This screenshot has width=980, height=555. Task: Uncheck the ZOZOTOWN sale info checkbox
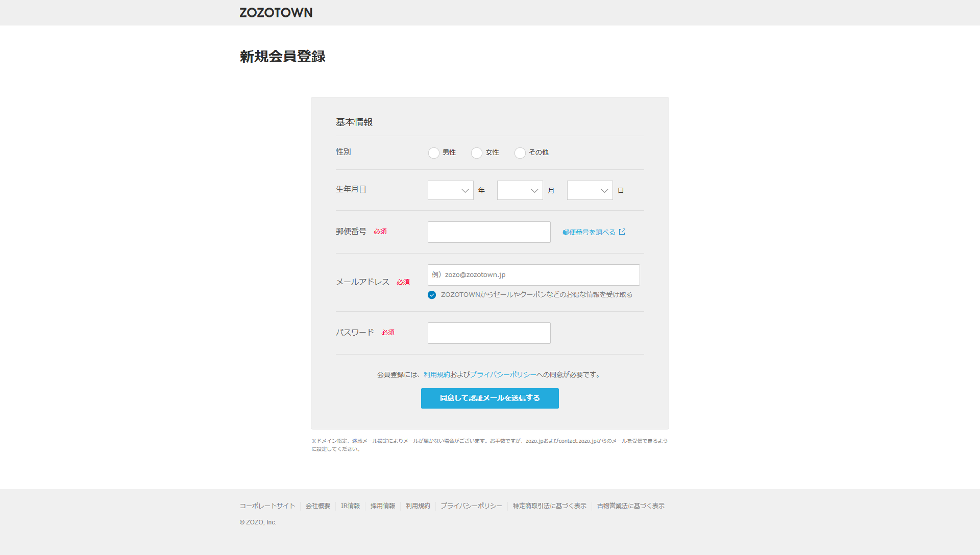pyautogui.click(x=432, y=295)
